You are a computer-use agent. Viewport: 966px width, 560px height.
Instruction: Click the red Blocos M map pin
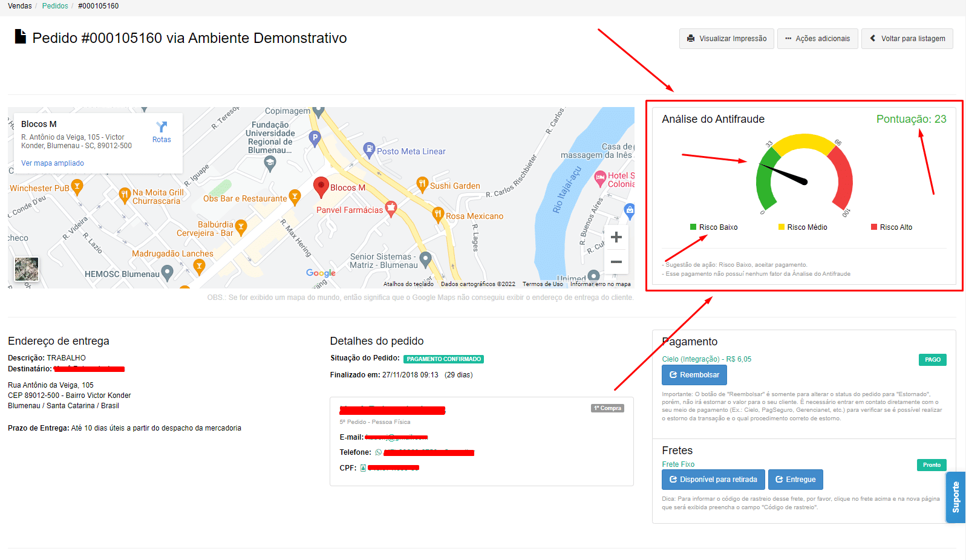coord(321,186)
